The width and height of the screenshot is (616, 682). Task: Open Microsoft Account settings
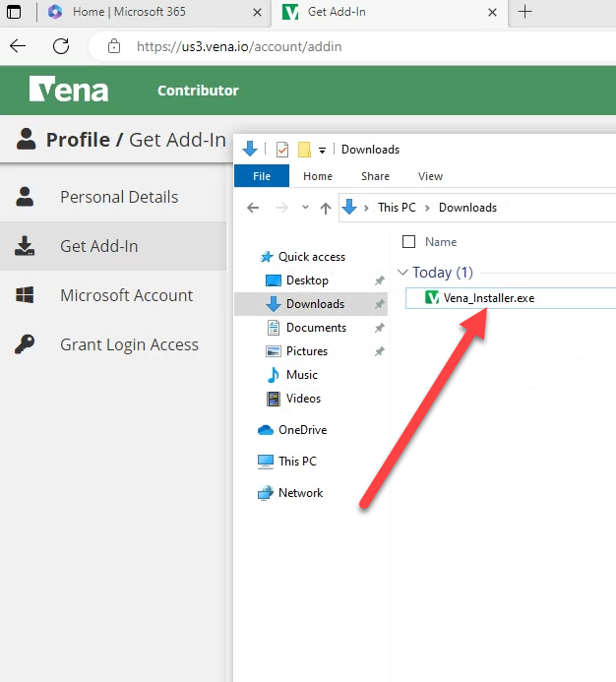113,295
